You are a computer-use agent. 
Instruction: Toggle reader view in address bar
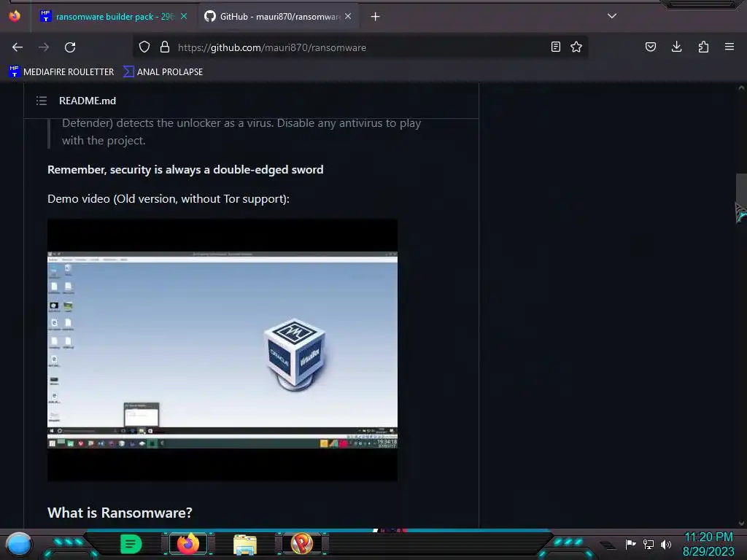tap(555, 47)
